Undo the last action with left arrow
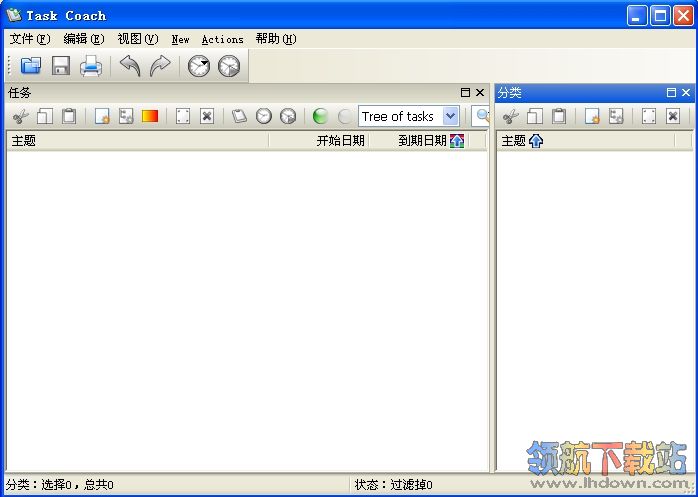 tap(130, 66)
